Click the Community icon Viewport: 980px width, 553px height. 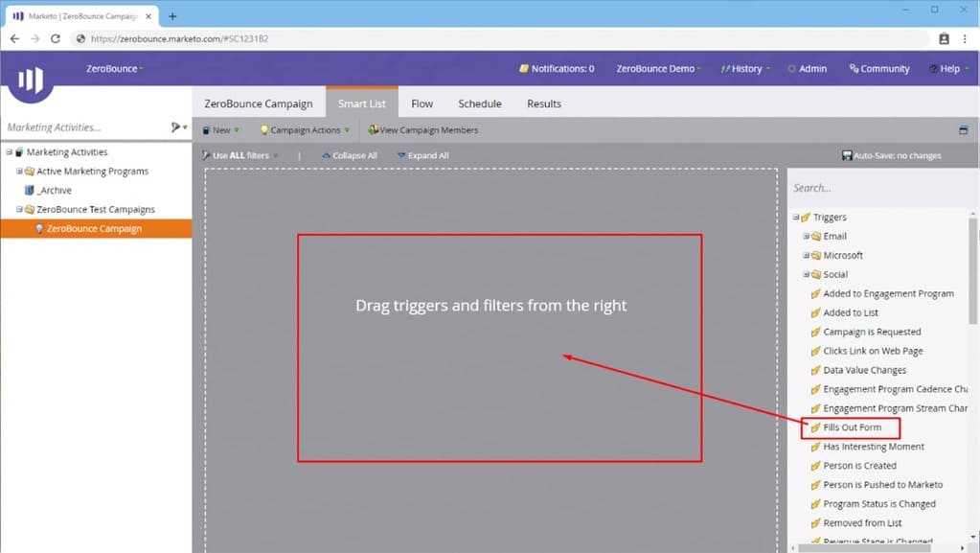pyautogui.click(x=854, y=68)
